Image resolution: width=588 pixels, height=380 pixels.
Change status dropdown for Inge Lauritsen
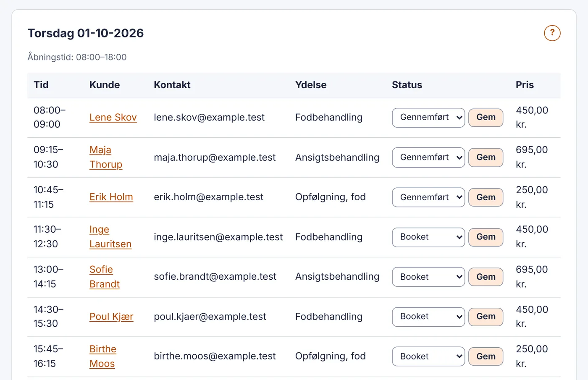click(428, 237)
